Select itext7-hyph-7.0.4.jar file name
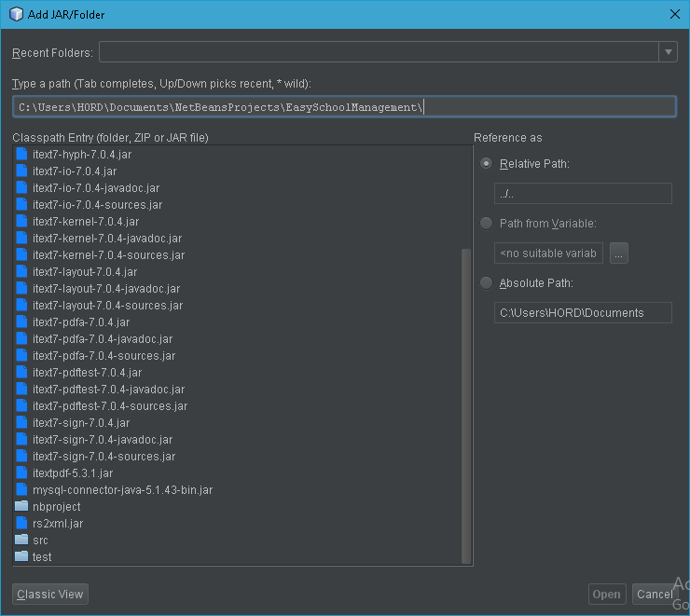 [x=82, y=155]
